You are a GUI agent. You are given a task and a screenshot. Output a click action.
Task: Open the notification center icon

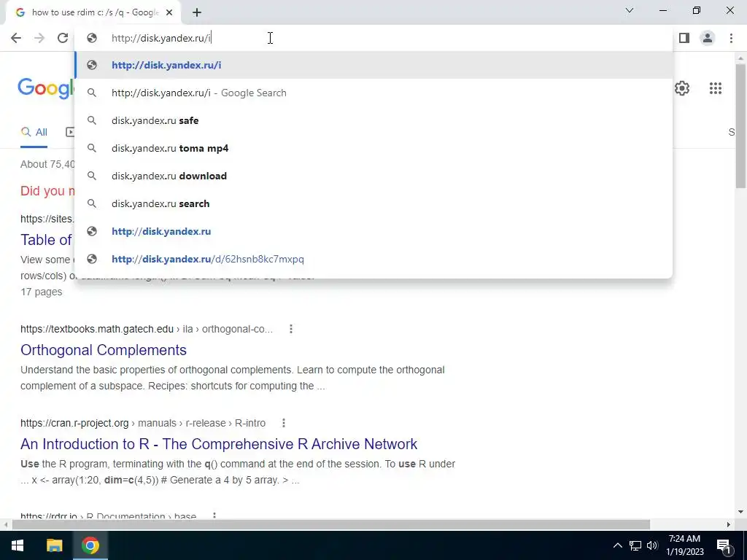724,545
